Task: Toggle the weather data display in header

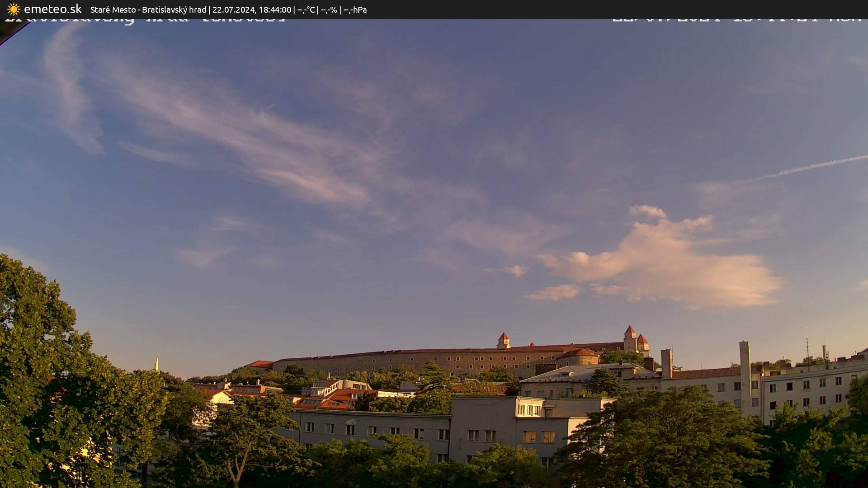Action: pyautogui.click(x=330, y=9)
